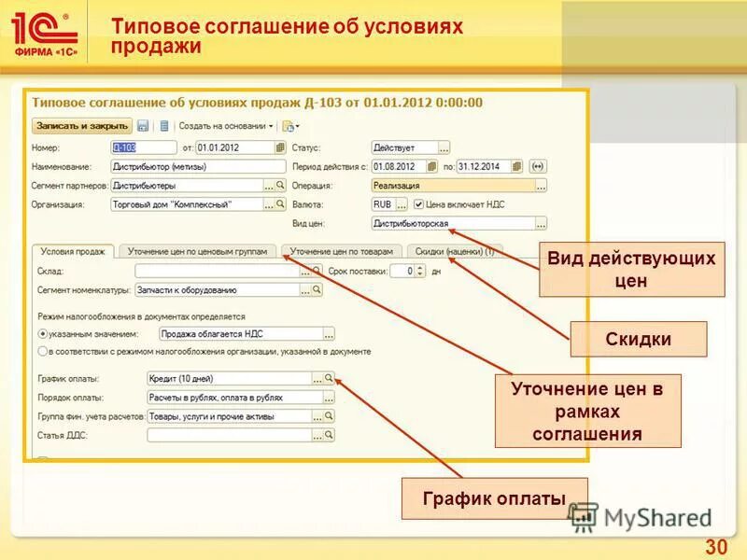747x560 pixels.
Task: Open currency selector next to RUB
Action: (x=403, y=205)
